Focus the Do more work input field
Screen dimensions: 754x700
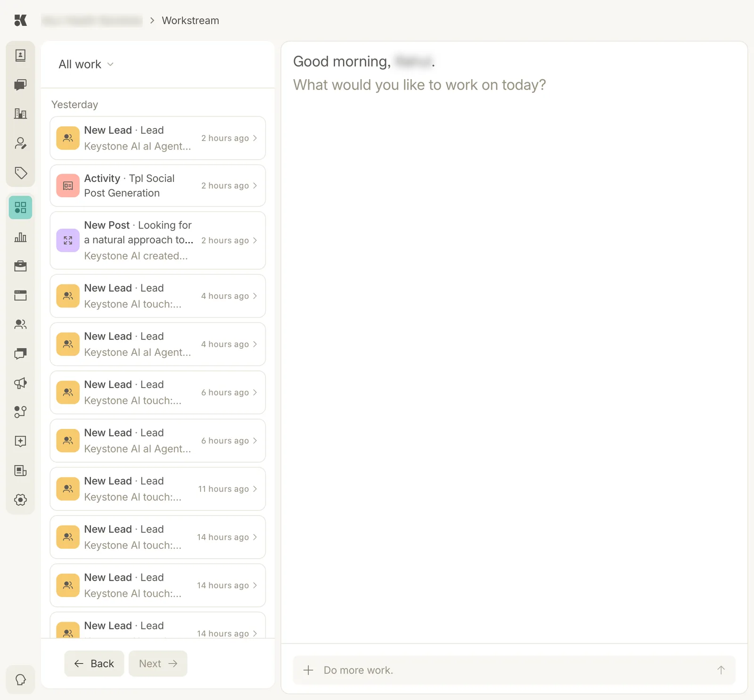[514, 670]
